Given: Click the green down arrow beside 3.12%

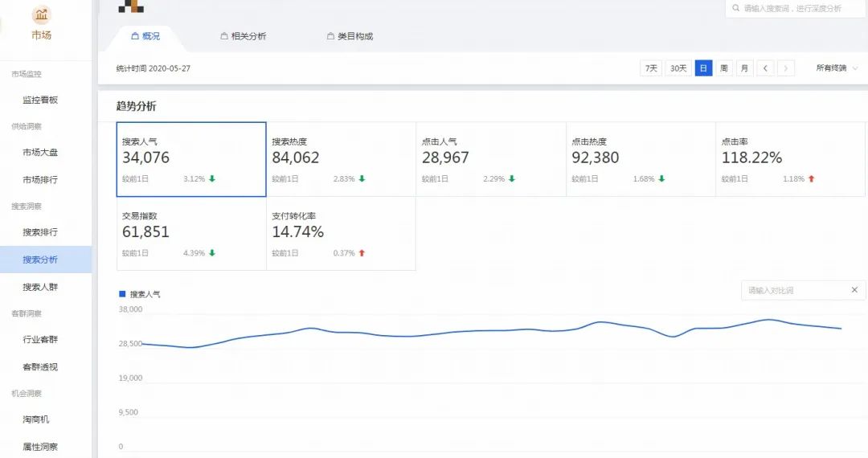Looking at the screenshot, I should pos(212,178).
